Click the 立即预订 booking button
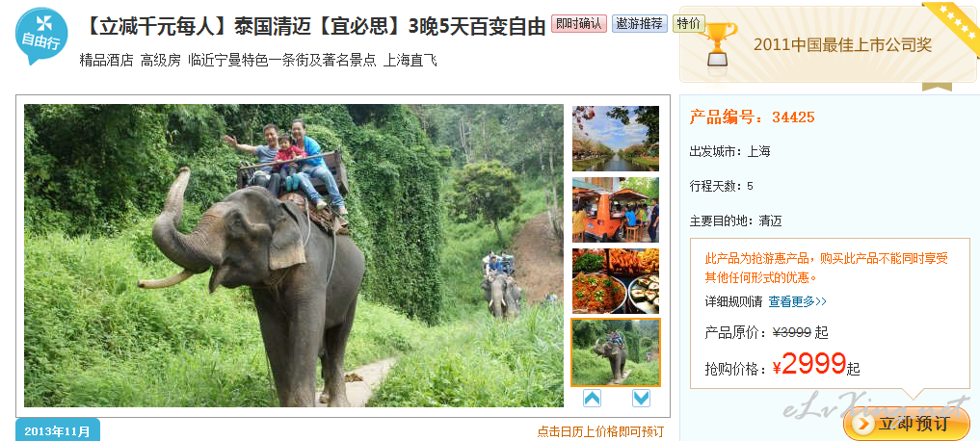Image resolution: width=980 pixels, height=441 pixels. (906, 424)
